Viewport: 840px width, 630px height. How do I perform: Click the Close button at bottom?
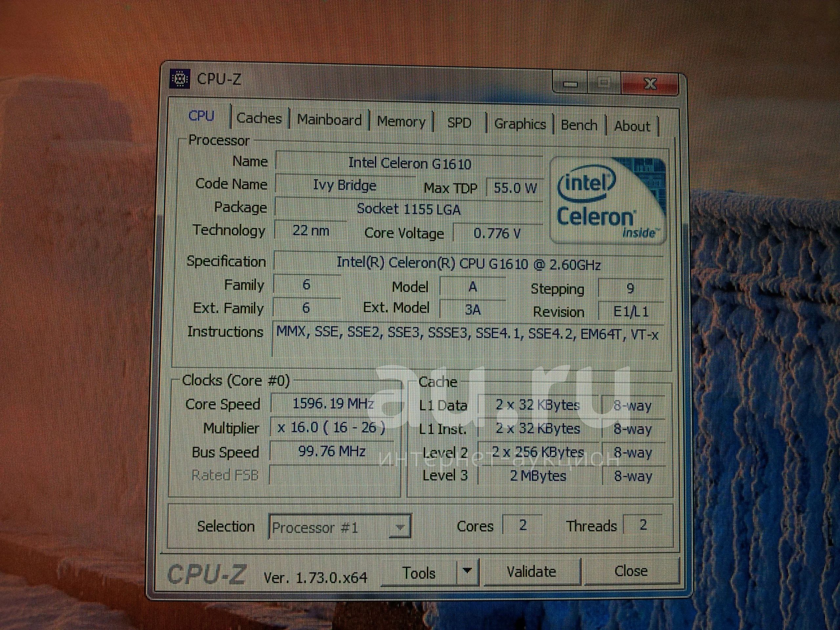click(x=631, y=571)
